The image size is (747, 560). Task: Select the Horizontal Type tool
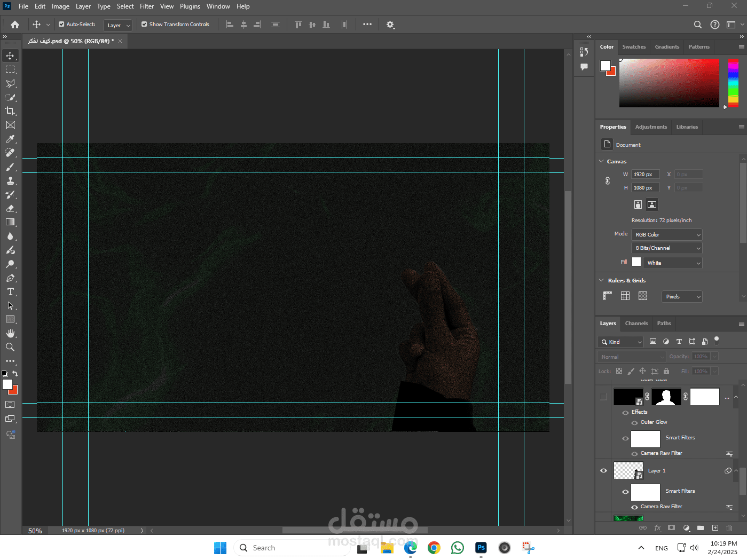(10, 291)
